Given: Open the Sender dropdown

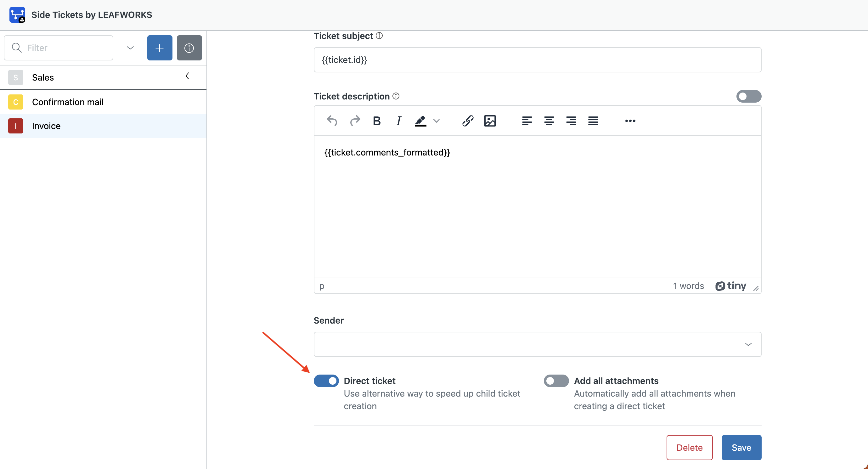Looking at the screenshot, I should click(537, 344).
